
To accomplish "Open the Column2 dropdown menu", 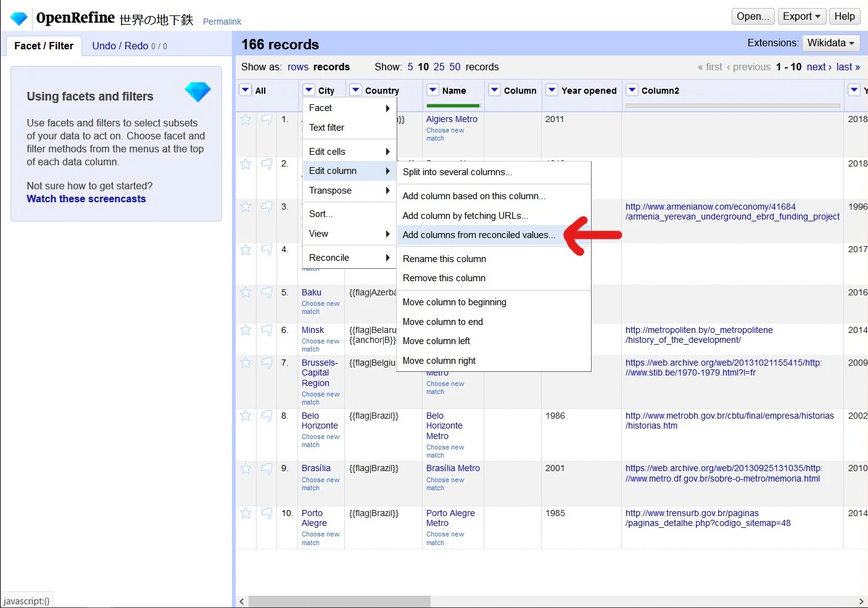I will (632, 90).
